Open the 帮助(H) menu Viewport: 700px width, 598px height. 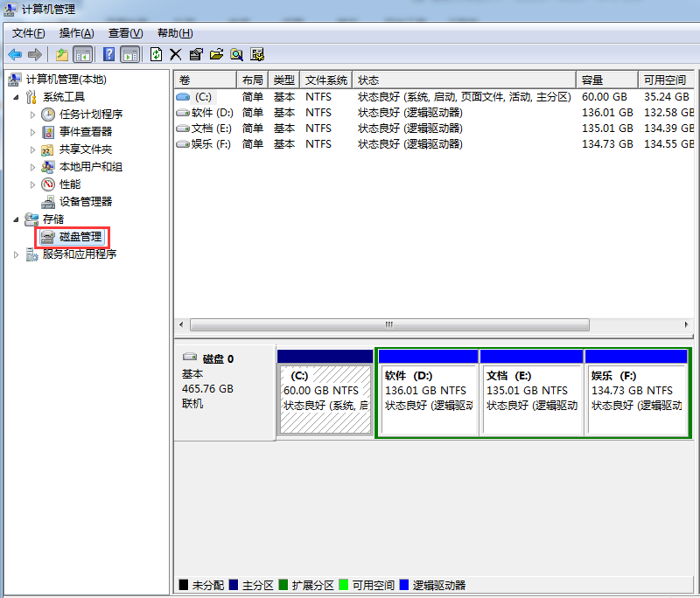click(175, 33)
